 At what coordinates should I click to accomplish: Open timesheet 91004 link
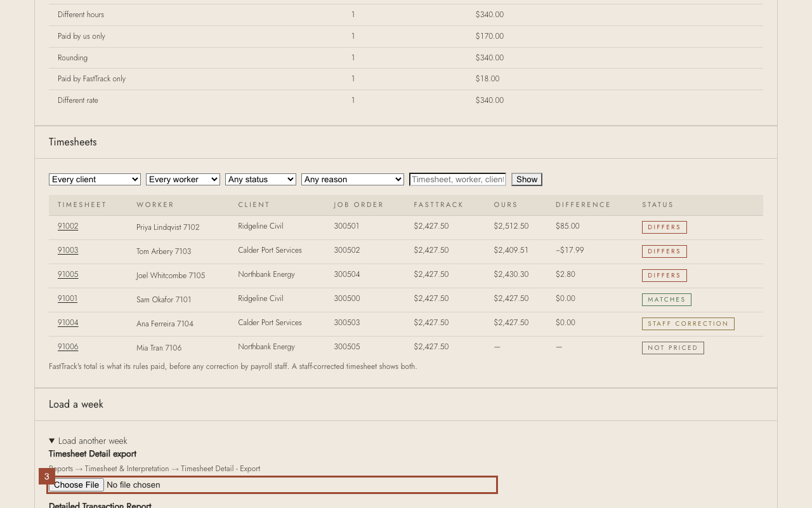[x=68, y=323]
